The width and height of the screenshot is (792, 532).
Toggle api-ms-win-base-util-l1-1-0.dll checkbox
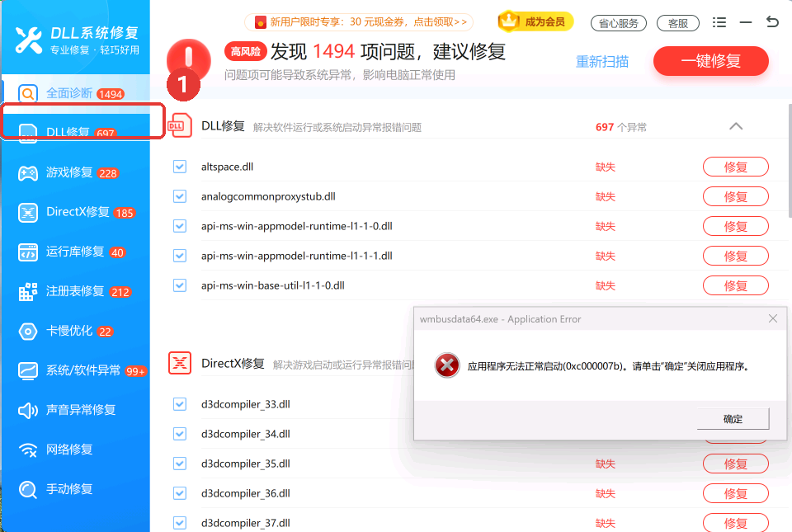click(x=180, y=285)
